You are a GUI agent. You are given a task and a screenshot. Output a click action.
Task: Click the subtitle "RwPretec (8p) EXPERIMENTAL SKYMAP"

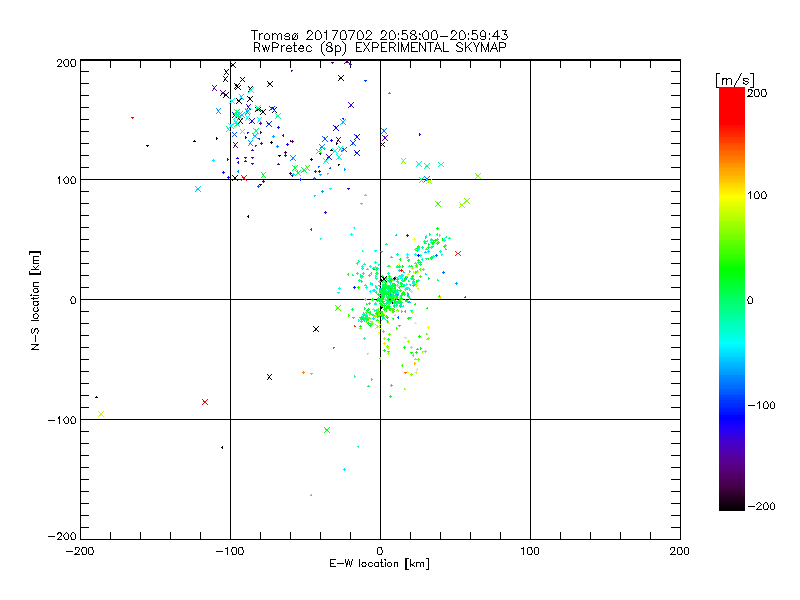pyautogui.click(x=379, y=48)
